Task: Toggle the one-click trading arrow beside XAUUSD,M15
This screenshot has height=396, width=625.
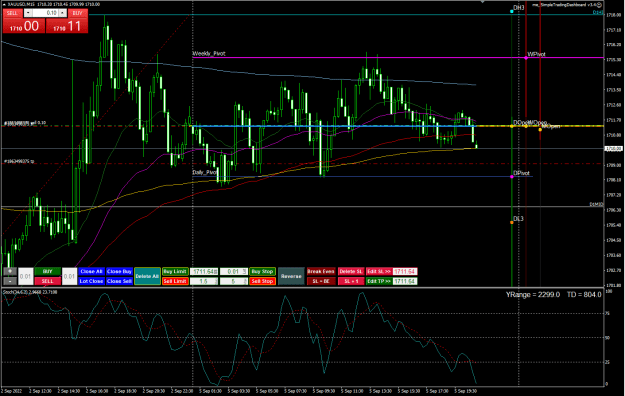Action: click(x=4, y=4)
